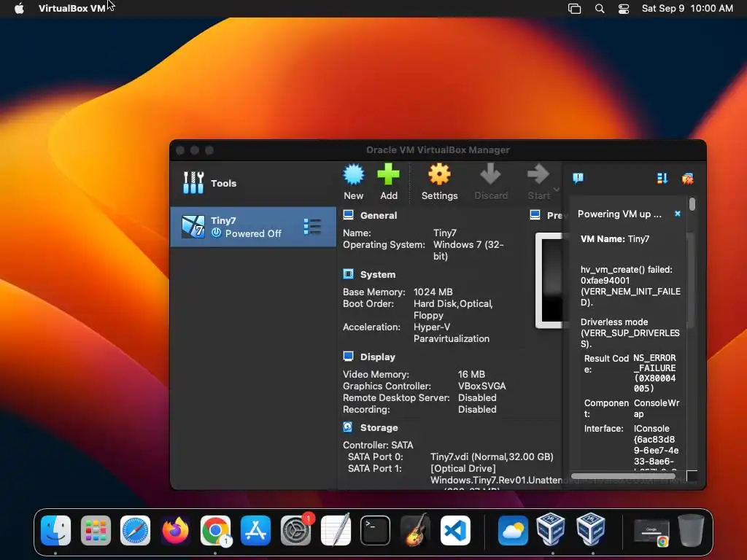Open the Display section header
The width and height of the screenshot is (747, 560).
[378, 357]
